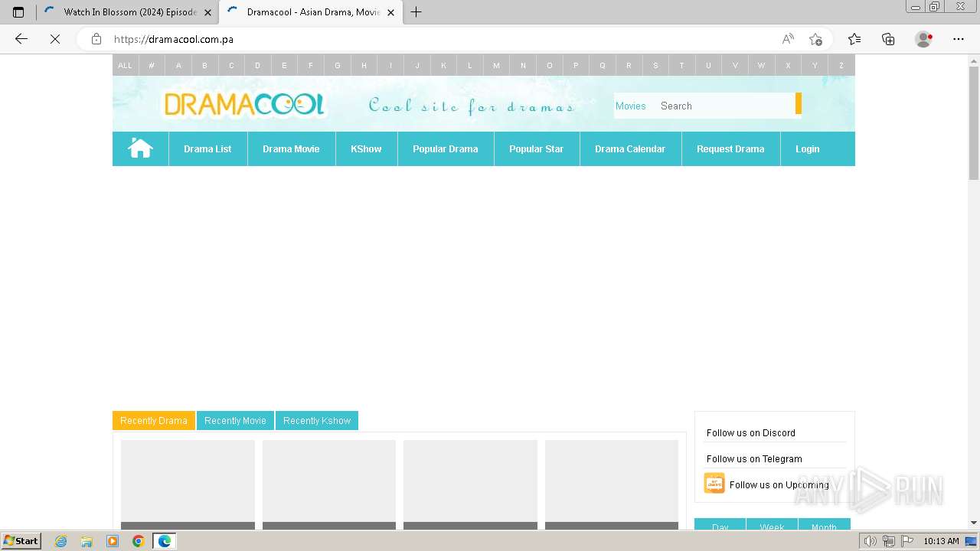Open Request Drama page
This screenshot has height=551, width=980.
[730, 148]
